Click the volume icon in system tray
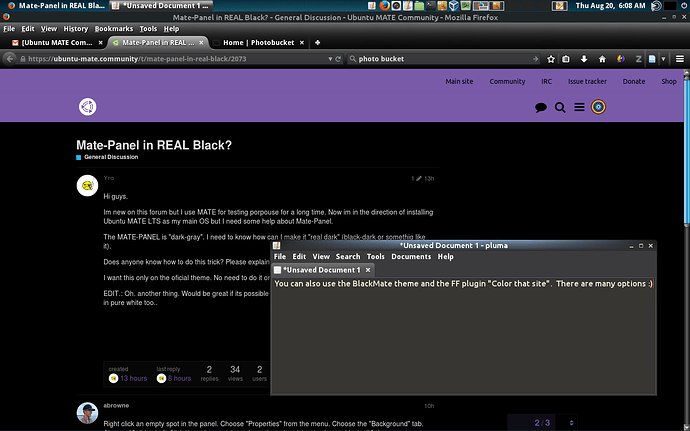This screenshot has height=431, width=690. coord(656,5)
